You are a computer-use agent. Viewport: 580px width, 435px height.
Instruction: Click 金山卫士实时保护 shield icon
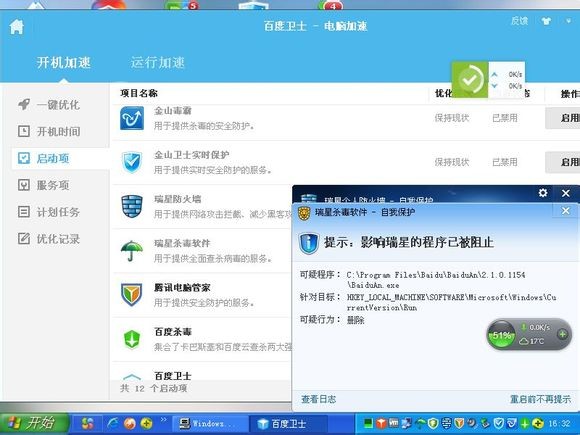pos(132,162)
